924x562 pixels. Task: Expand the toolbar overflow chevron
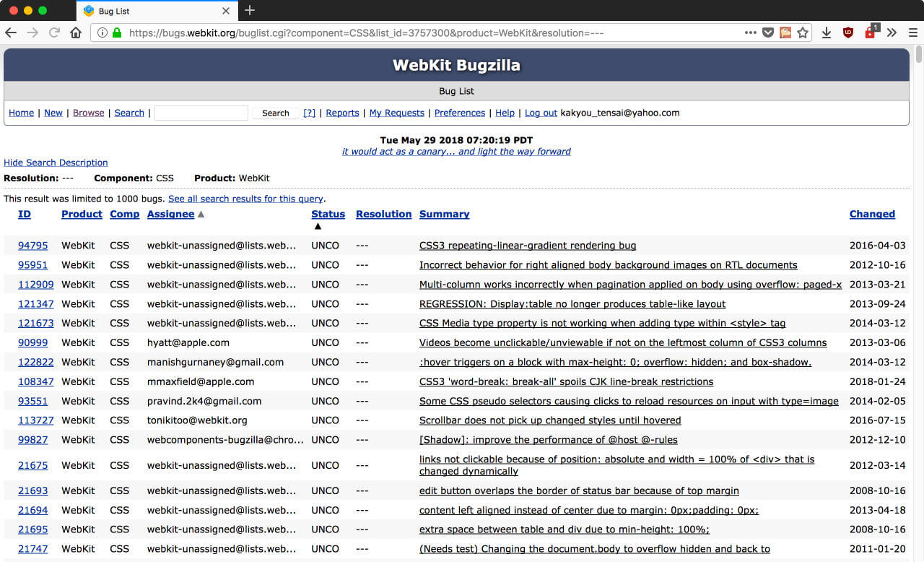[x=891, y=33]
